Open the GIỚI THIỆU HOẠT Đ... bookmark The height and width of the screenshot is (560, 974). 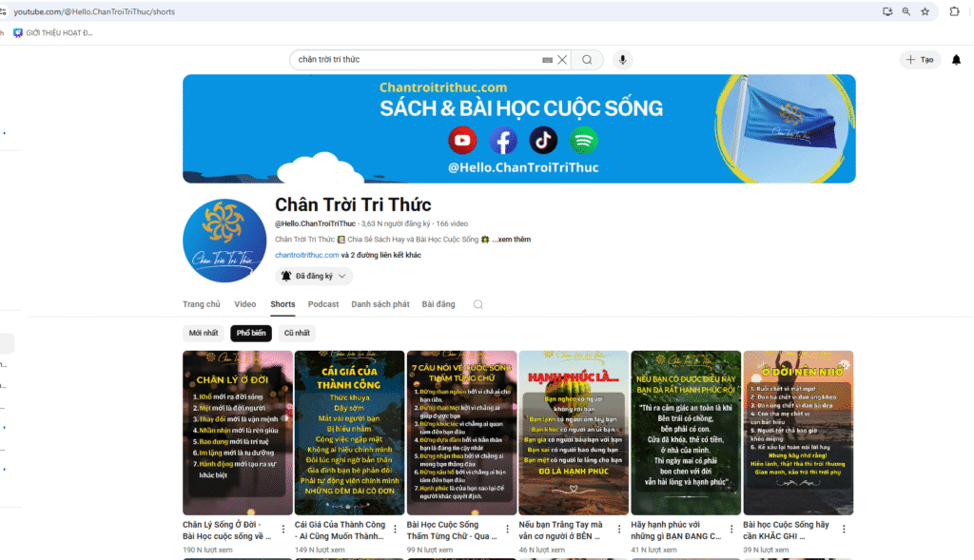(53, 33)
